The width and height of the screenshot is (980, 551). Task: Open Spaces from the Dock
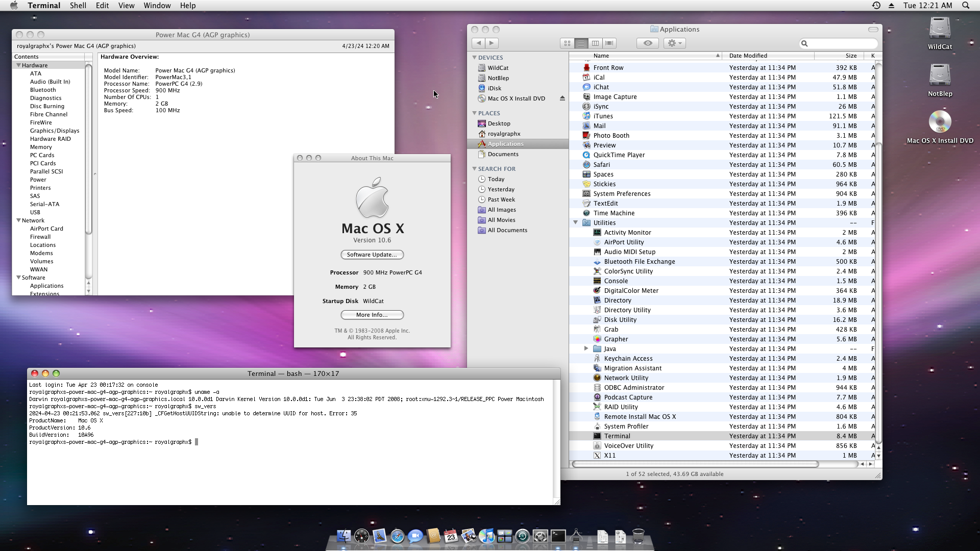[x=504, y=536]
